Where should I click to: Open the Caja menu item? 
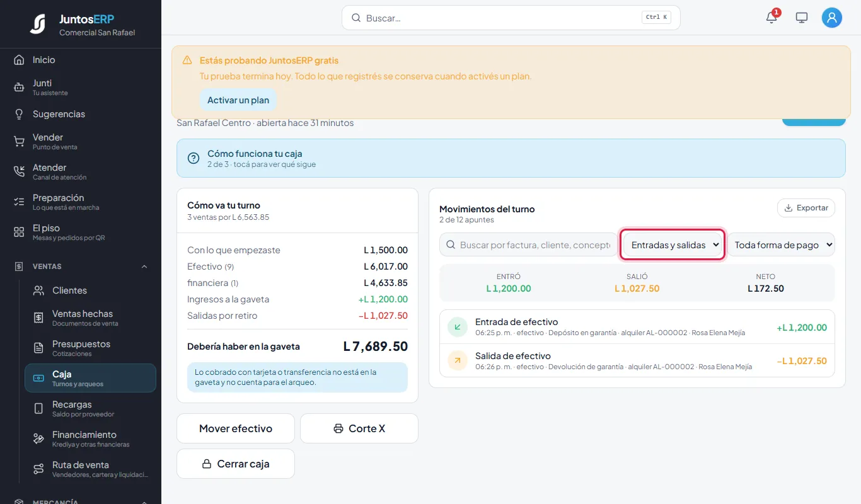90,378
